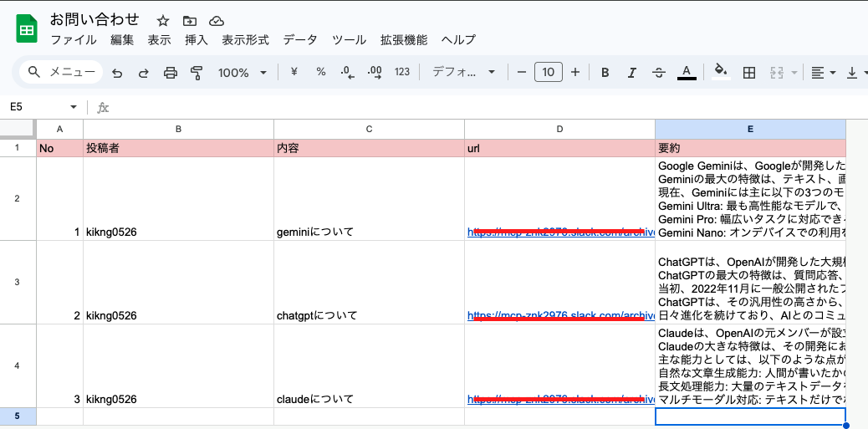Viewport: 868px width, 429px height.
Task: Select column C header
Action: click(x=369, y=129)
